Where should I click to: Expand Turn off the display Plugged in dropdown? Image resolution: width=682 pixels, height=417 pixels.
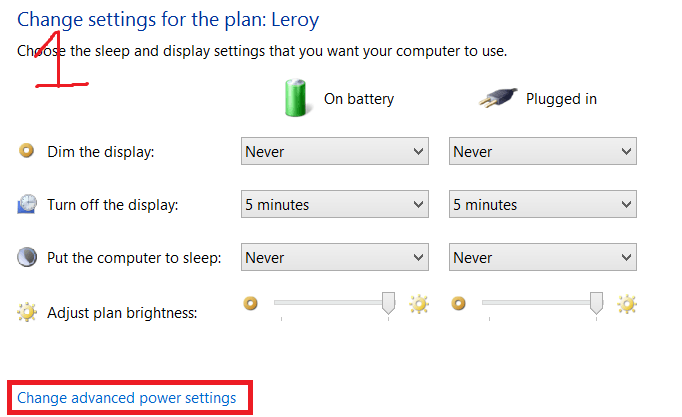tap(543, 205)
